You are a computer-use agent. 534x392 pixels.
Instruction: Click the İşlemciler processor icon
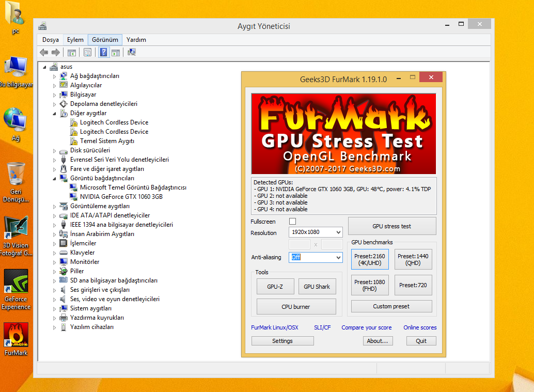[64, 243]
